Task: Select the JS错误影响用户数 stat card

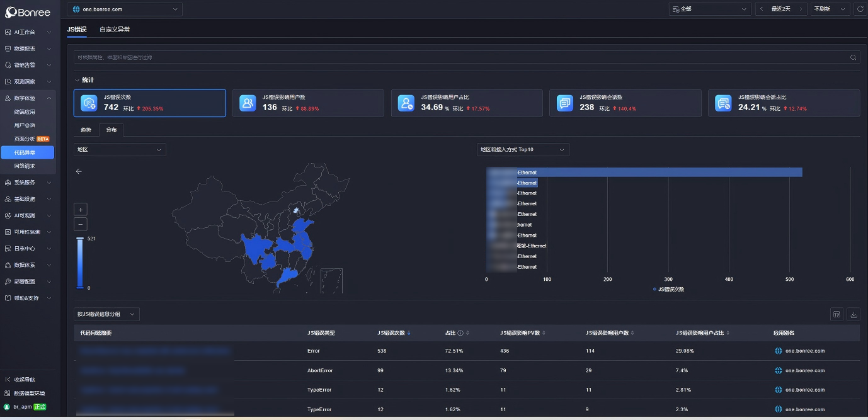Action: [x=308, y=103]
